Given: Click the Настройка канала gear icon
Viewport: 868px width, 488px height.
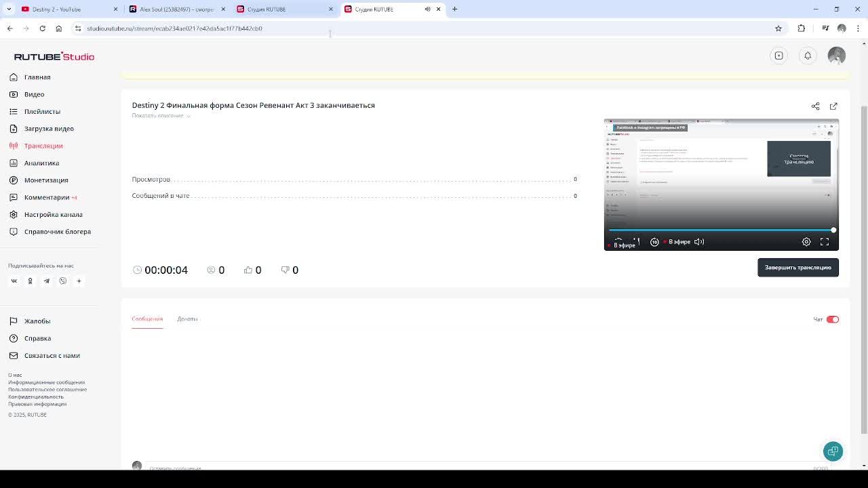Looking at the screenshot, I should click(14, 214).
